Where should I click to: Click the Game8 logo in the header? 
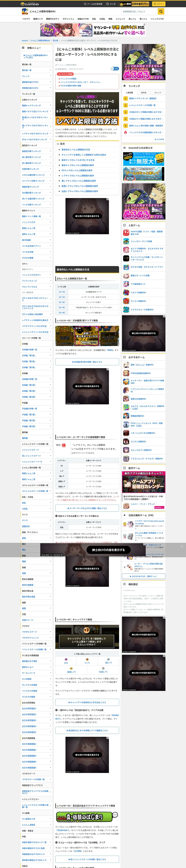[x=30, y=4]
